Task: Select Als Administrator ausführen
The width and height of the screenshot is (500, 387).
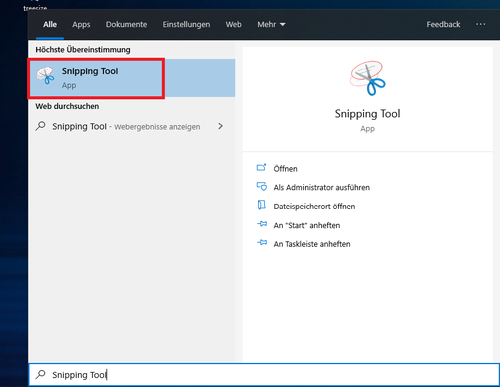Action: click(322, 187)
